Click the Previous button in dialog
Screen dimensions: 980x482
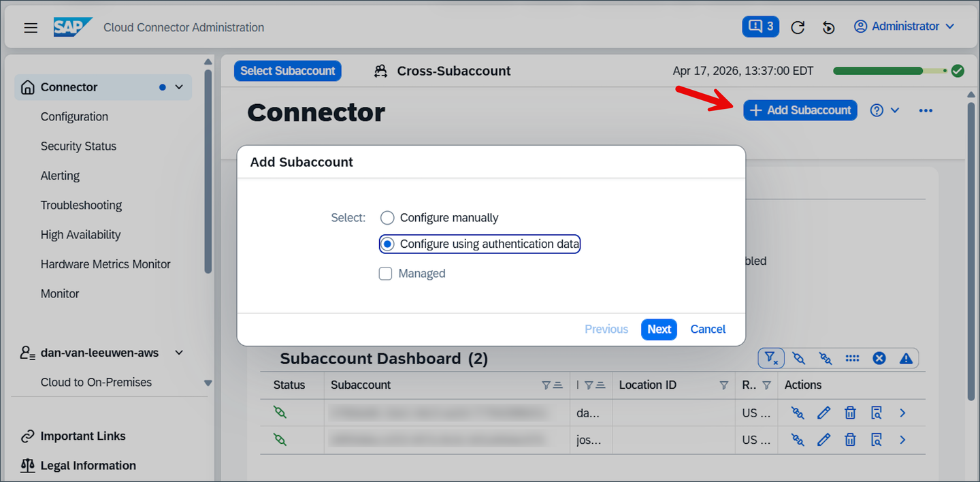click(x=606, y=330)
